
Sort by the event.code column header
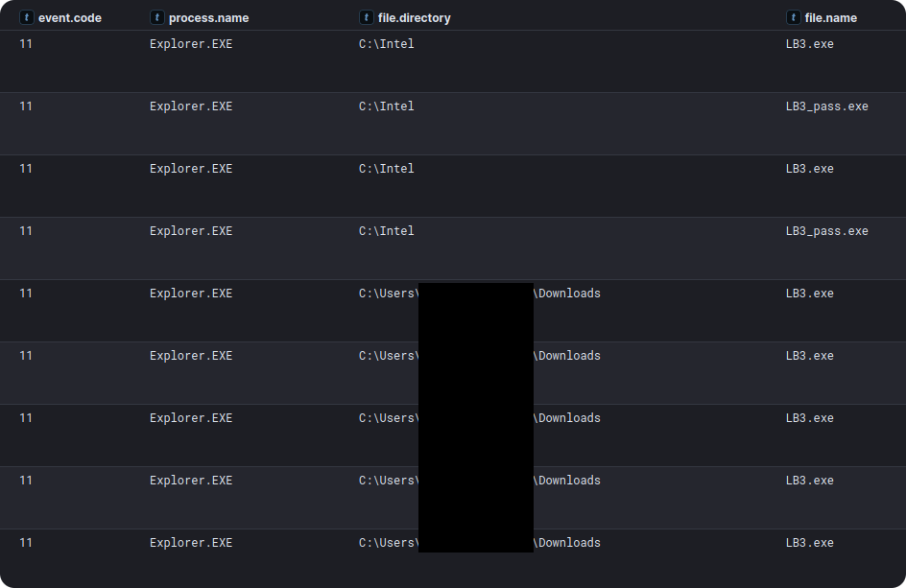(69, 17)
